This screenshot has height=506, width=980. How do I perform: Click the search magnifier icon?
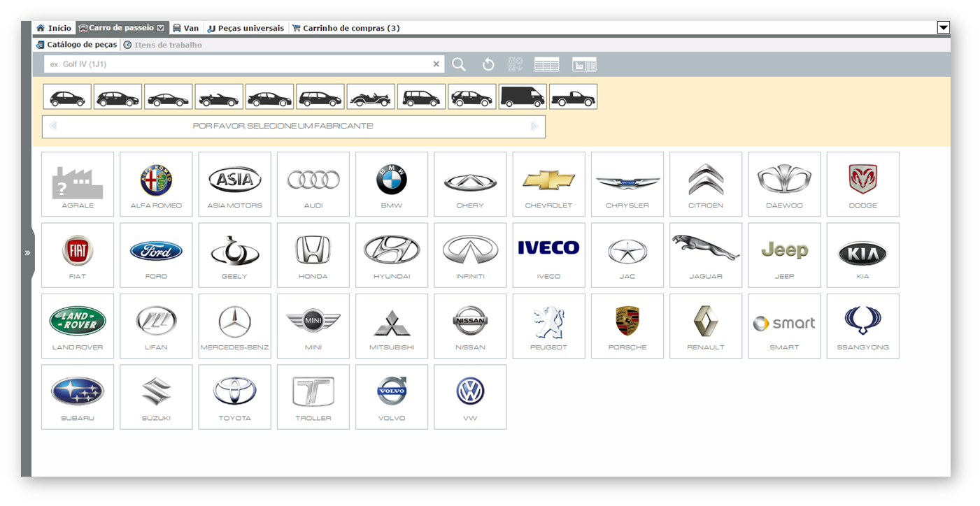(x=459, y=64)
